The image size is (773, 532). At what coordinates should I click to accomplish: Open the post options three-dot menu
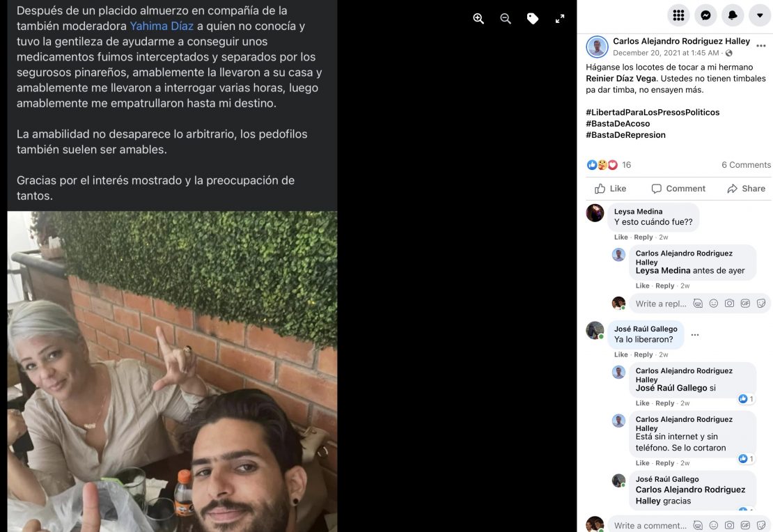coord(761,46)
